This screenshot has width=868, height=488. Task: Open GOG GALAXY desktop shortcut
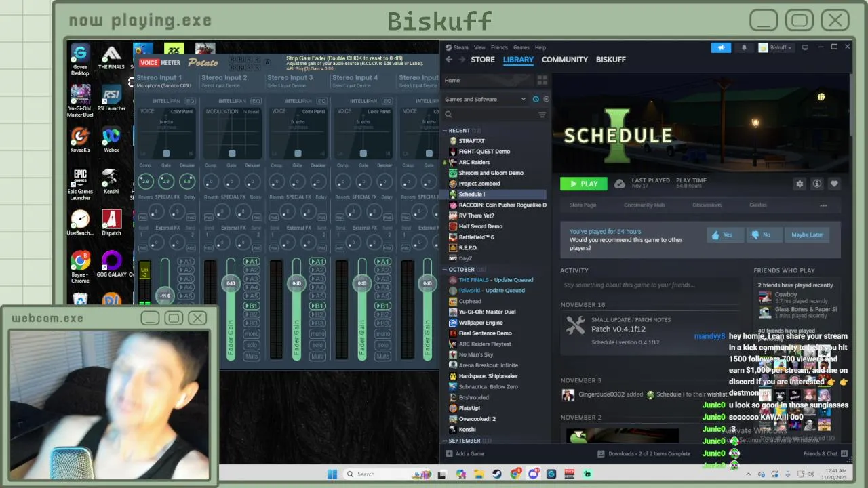(111, 264)
